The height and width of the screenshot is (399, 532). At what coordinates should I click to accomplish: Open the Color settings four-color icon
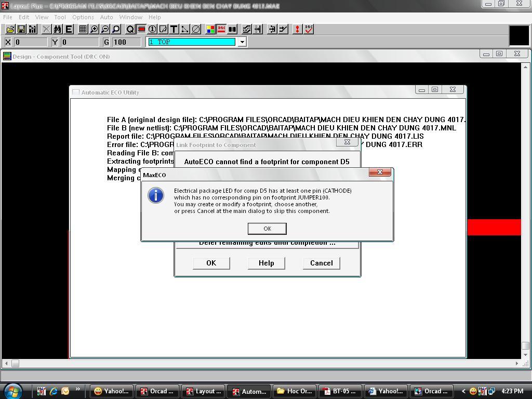[210, 29]
